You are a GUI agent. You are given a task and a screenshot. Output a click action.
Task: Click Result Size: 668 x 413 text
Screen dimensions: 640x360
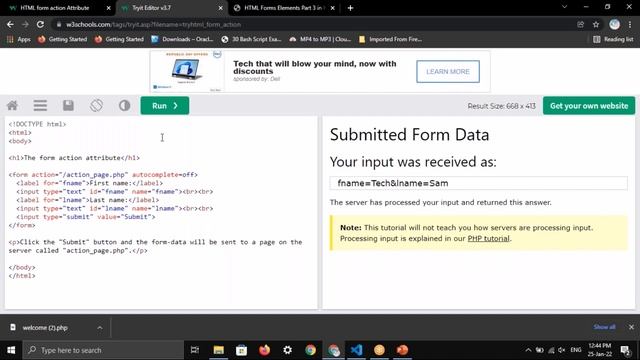point(501,106)
